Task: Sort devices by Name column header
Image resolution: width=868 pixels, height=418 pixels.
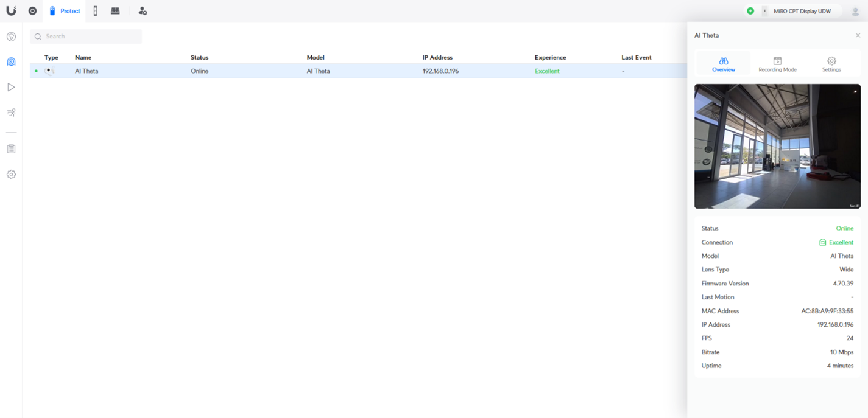Action: coord(83,58)
